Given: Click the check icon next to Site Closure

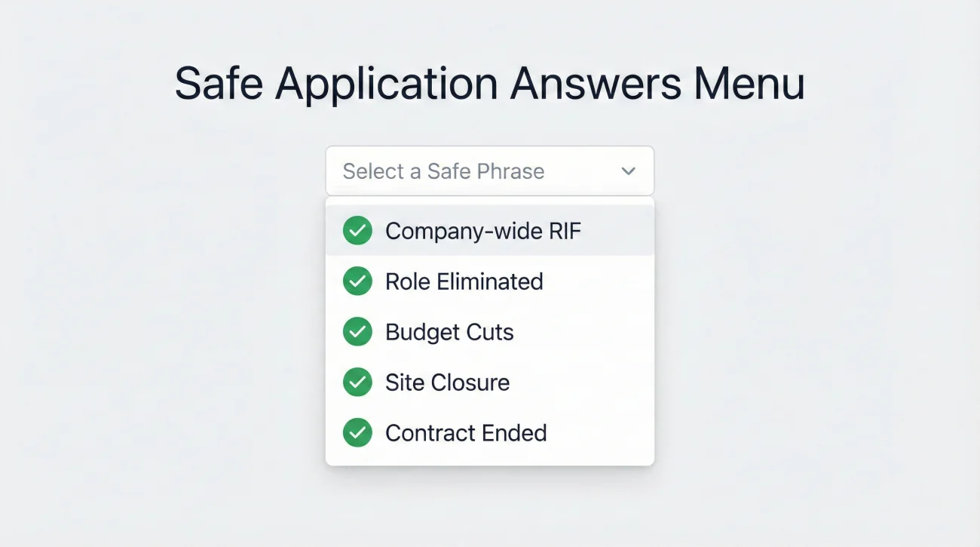Looking at the screenshot, I should click(357, 383).
